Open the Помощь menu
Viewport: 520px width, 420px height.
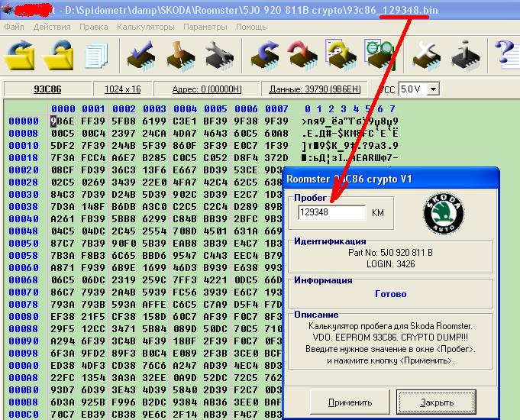[251, 27]
